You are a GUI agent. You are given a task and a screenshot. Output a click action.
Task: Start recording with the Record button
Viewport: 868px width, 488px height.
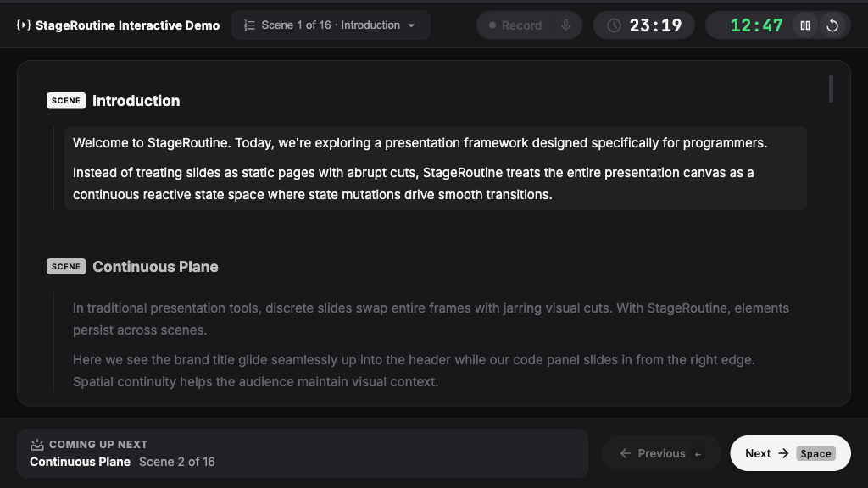[515, 25]
